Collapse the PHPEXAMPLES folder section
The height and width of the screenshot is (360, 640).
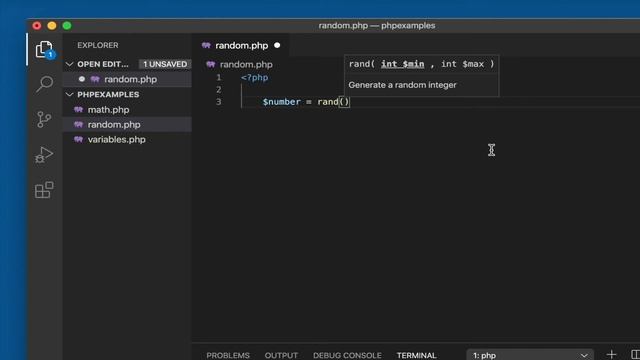coord(70,94)
